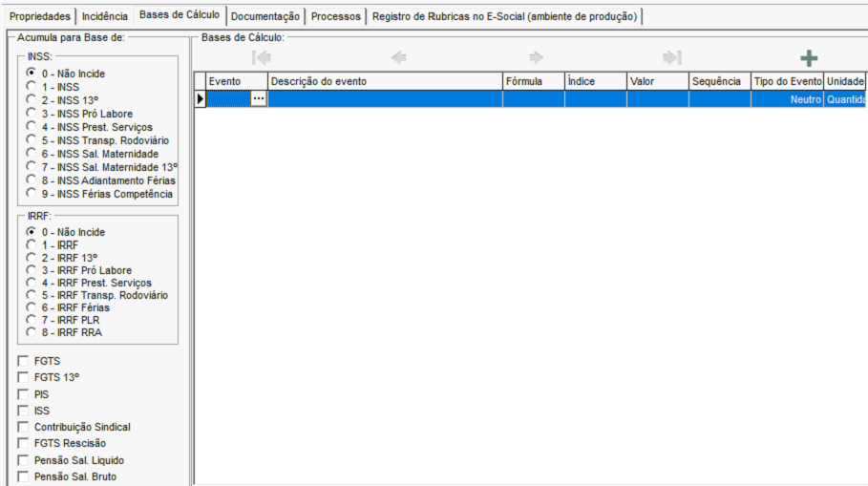The height and width of the screenshot is (486, 868).
Task: Open the Documentação tab
Action: point(265,16)
